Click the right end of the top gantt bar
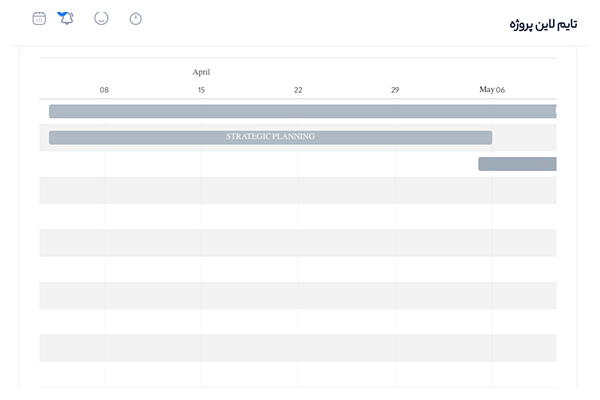This screenshot has width=600, height=400. [551, 111]
